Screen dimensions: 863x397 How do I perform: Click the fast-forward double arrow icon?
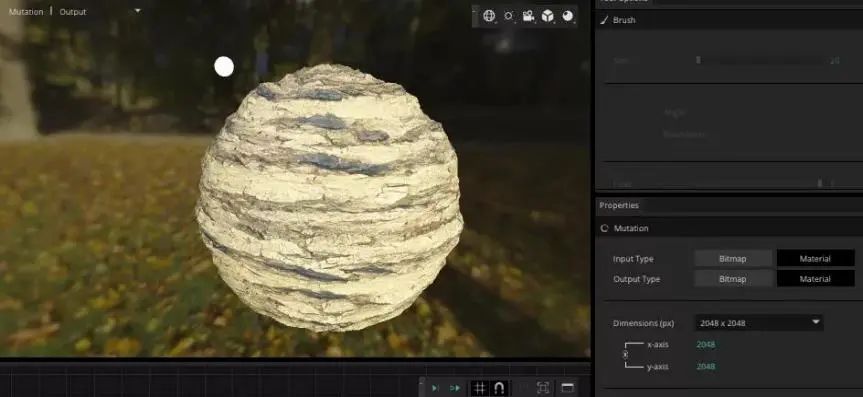[x=455, y=388]
